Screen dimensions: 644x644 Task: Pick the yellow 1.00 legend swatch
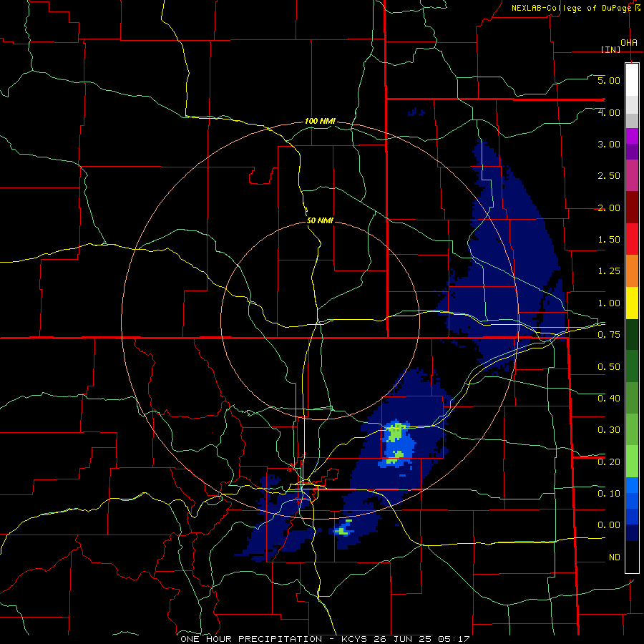[x=632, y=303]
